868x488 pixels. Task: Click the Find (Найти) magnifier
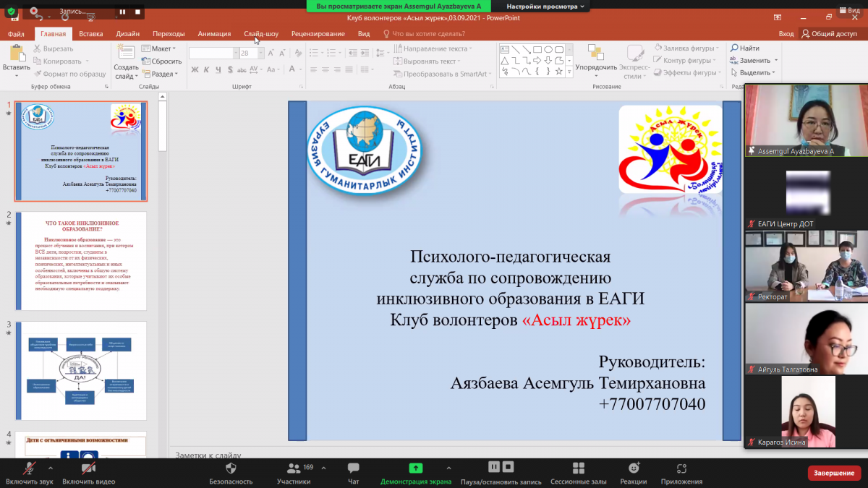[745, 48]
